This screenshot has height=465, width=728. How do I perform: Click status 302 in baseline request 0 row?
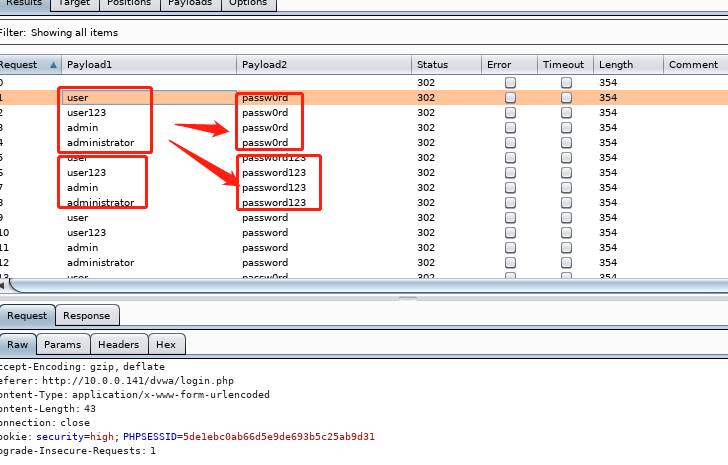coord(426,83)
